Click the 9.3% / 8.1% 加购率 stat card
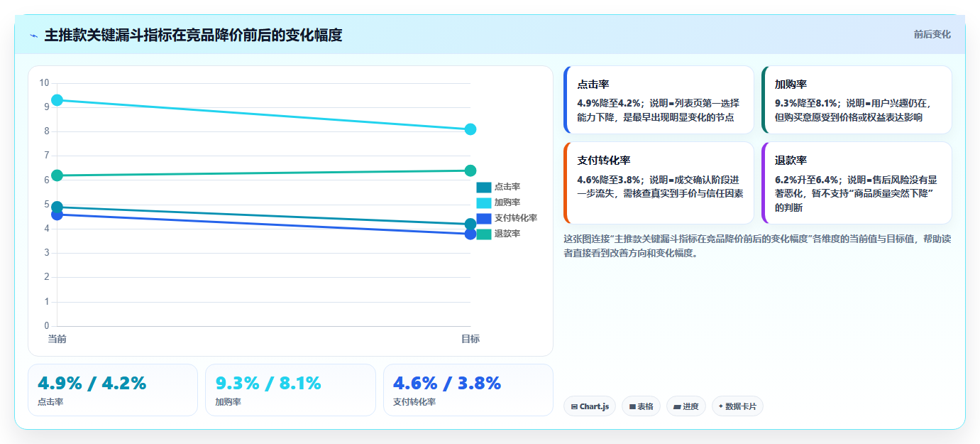This screenshot has height=444, width=980. (x=290, y=390)
